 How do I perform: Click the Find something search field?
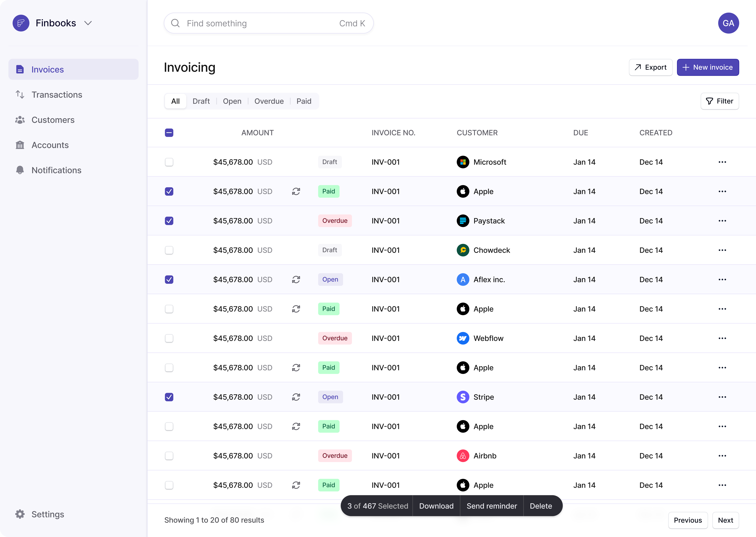(x=269, y=23)
